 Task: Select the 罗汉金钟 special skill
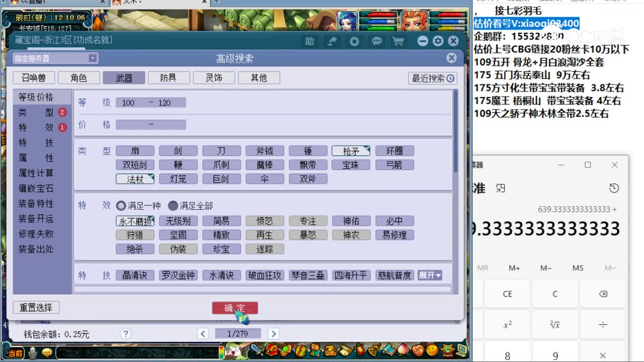[x=178, y=276]
